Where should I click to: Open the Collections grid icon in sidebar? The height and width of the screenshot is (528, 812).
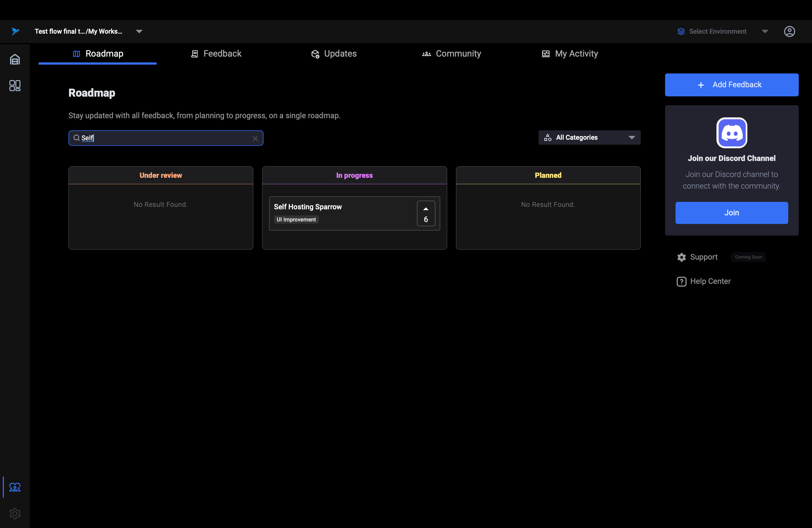(15, 85)
